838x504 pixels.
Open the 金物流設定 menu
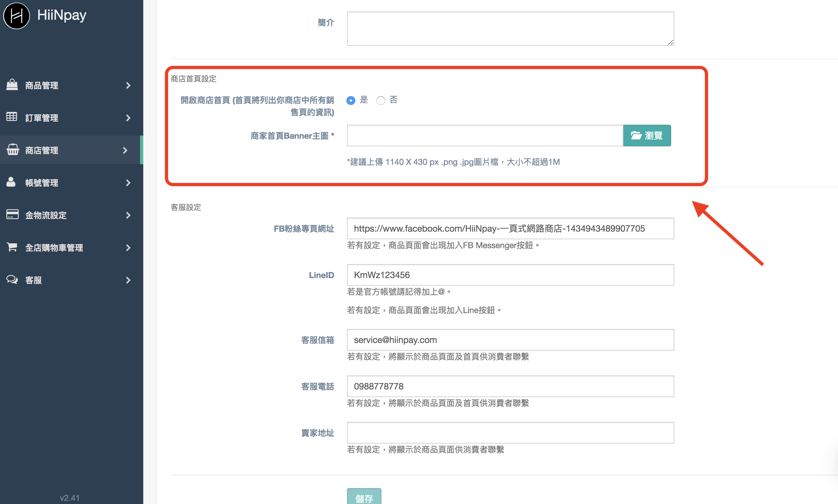(x=71, y=215)
